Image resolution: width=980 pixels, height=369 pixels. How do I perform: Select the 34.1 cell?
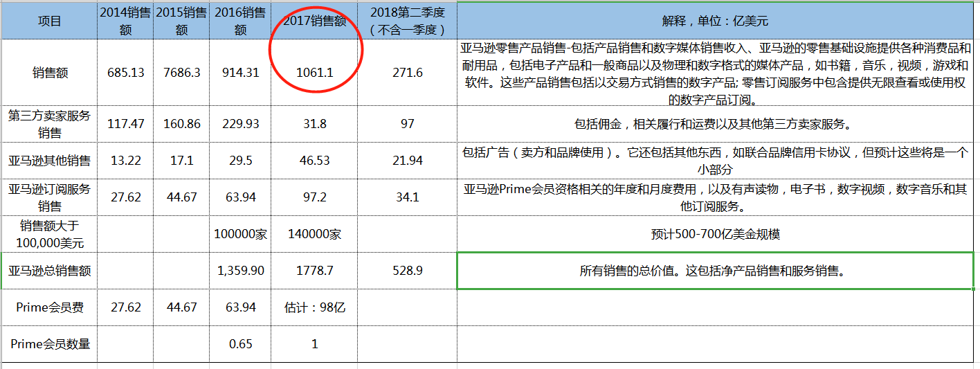[407, 197]
